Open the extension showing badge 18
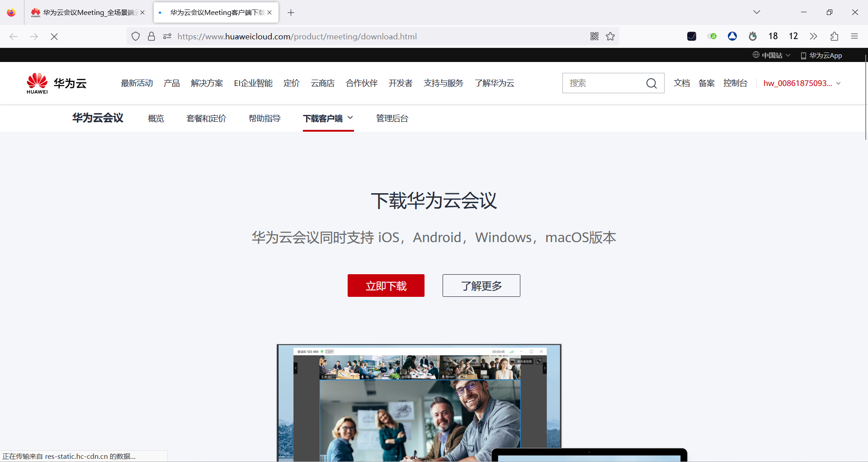The height and width of the screenshot is (462, 868). click(x=773, y=36)
